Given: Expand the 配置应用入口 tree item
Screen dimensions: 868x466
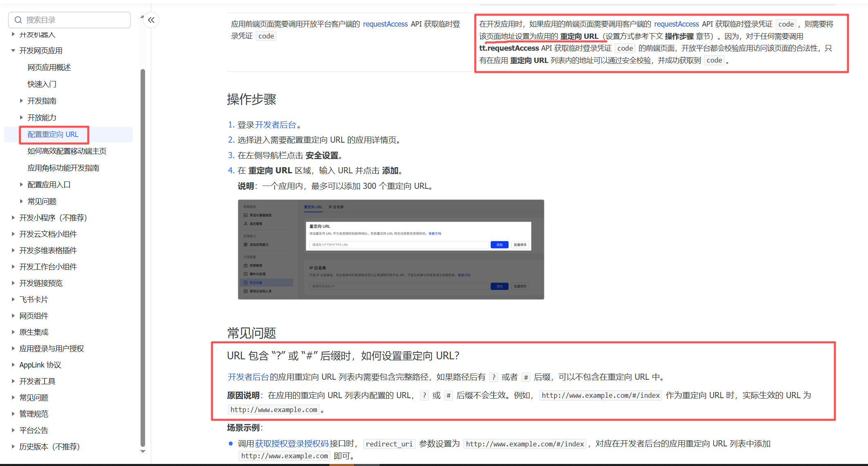Looking at the screenshot, I should [x=21, y=185].
